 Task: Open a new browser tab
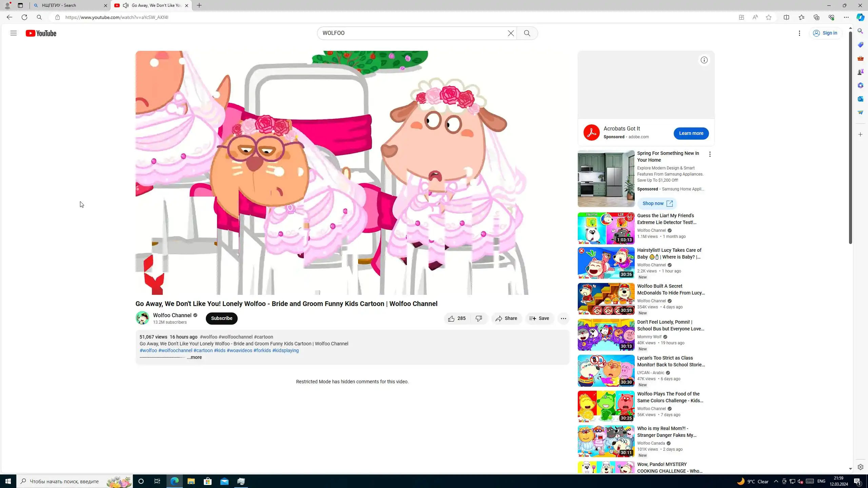coord(199,5)
